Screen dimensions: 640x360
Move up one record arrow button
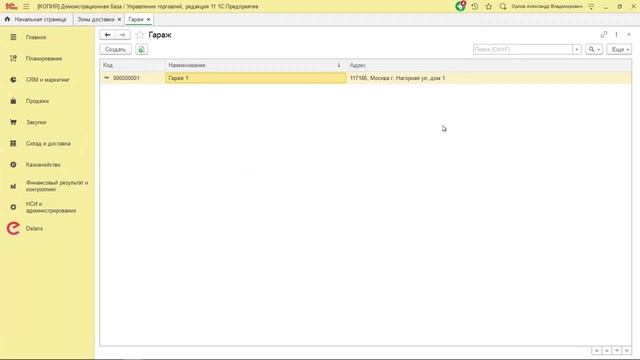tap(607, 351)
